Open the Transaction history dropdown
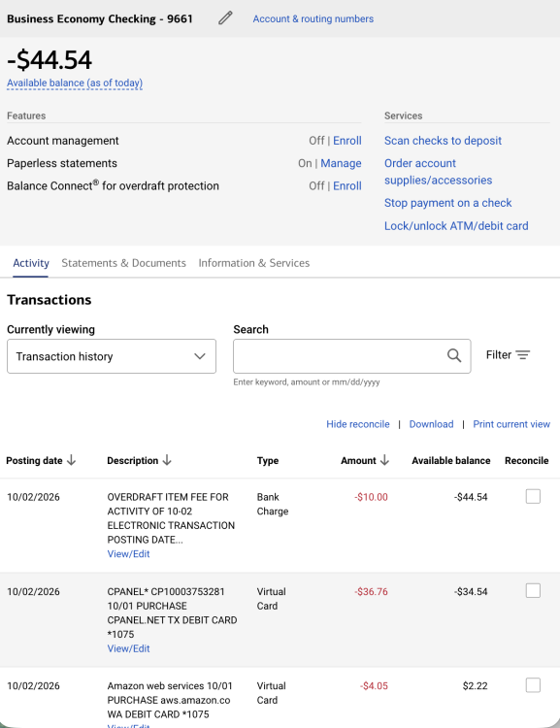 point(112,356)
